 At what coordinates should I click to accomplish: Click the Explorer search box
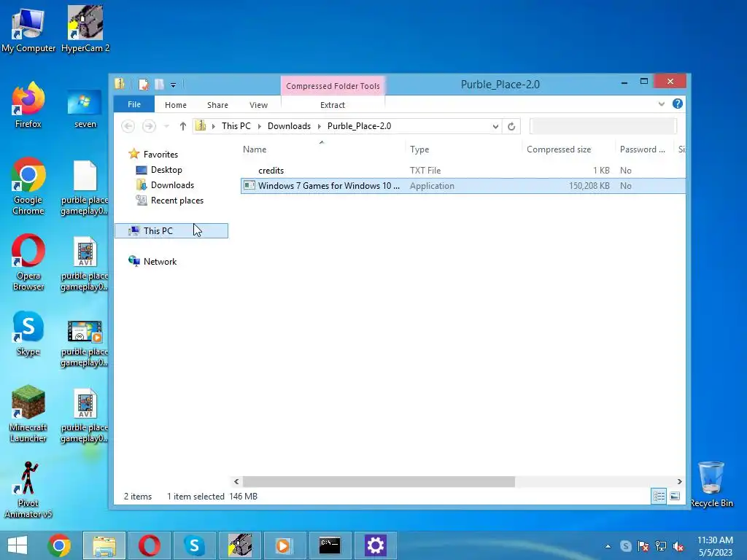[x=603, y=126]
